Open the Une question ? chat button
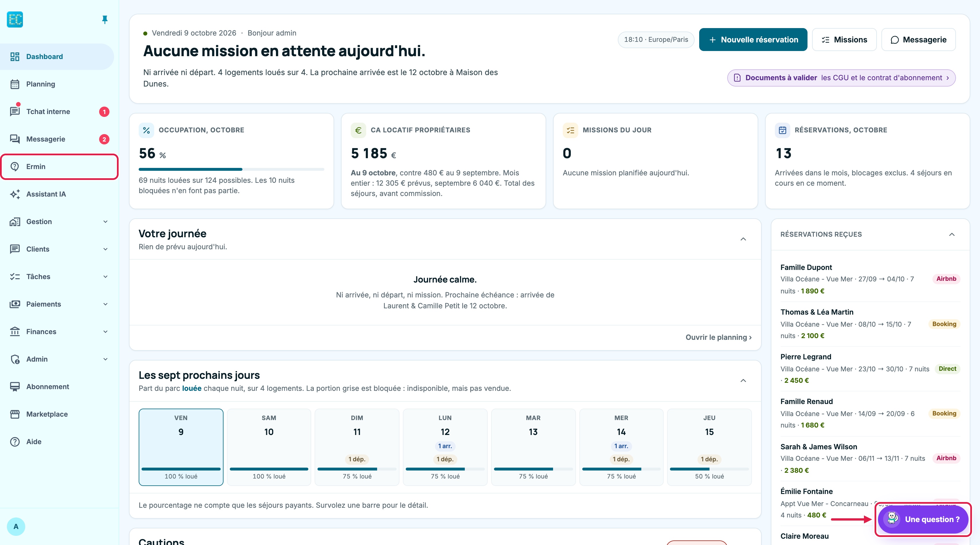This screenshot has height=545, width=980. click(923, 519)
